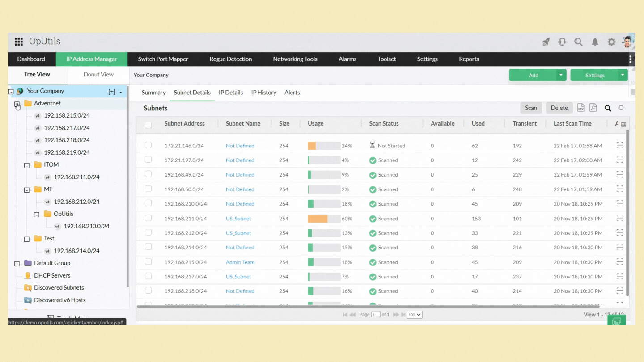Click the notification bell icon
Viewport: 644px width, 362px height.
pyautogui.click(x=595, y=42)
